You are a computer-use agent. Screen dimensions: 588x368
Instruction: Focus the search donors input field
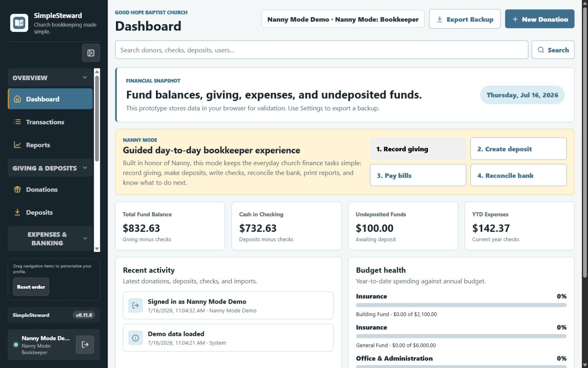pos(321,50)
